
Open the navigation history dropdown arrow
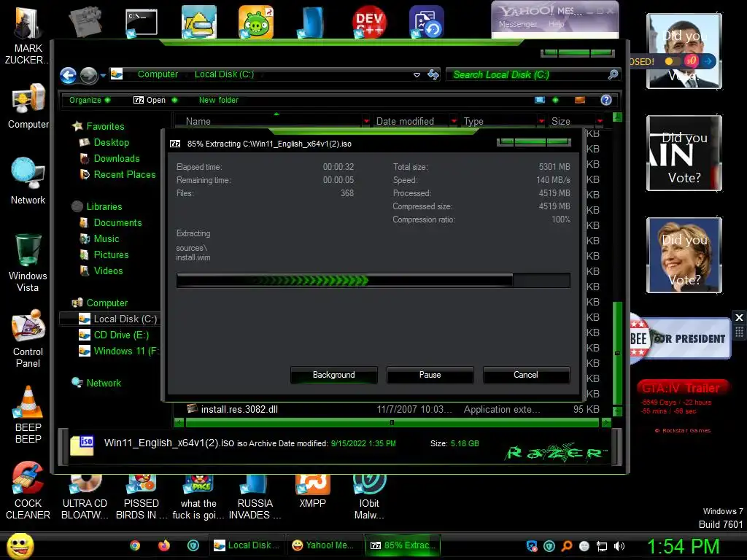tap(103, 75)
